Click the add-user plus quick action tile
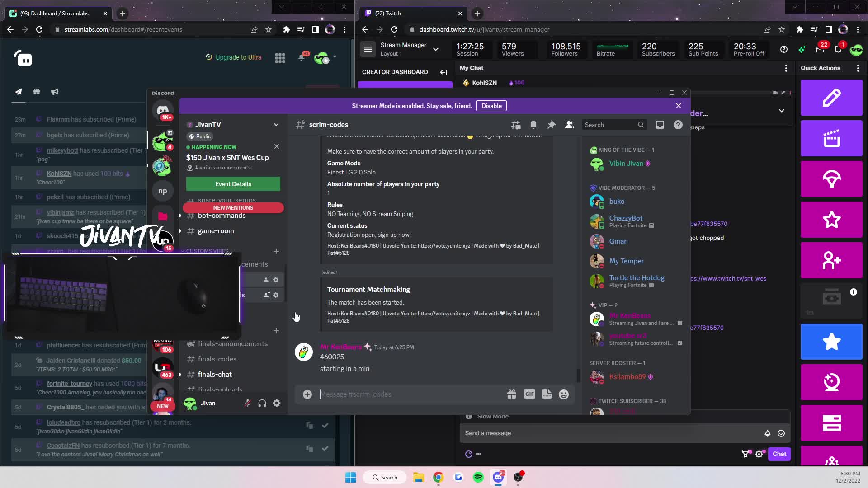The image size is (868, 488). (831, 260)
